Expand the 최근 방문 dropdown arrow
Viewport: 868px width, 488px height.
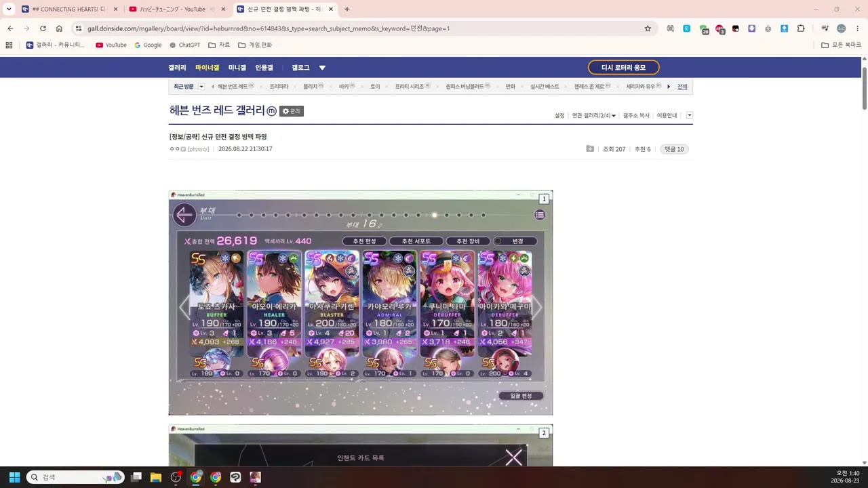201,87
